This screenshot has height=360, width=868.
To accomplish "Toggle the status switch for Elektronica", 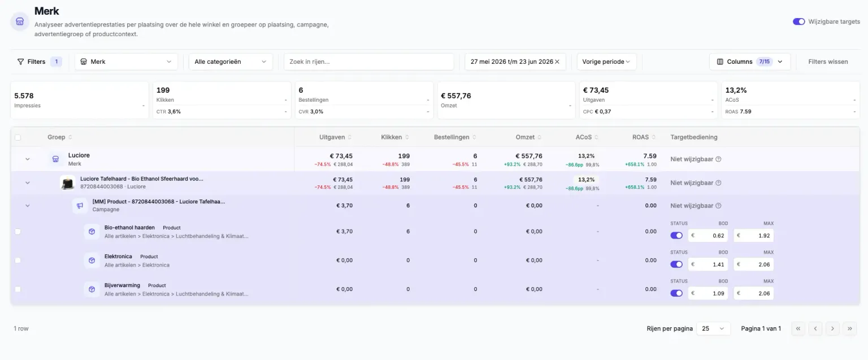I will coord(676,264).
